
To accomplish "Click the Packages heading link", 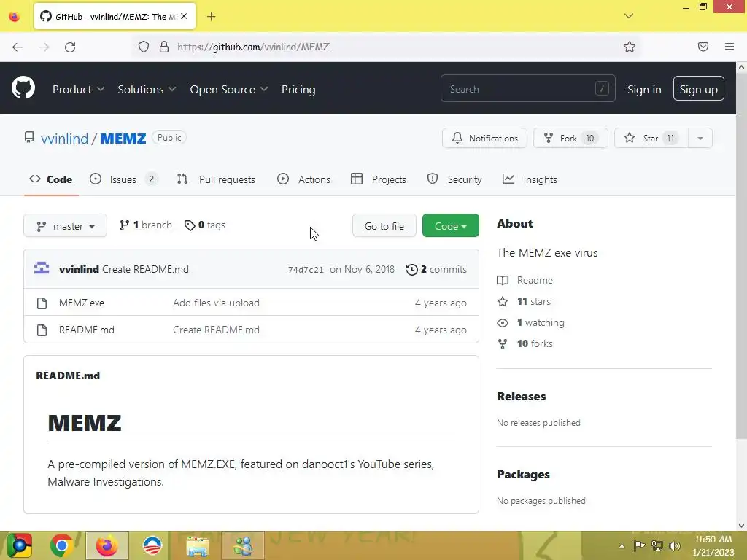I will [523, 474].
